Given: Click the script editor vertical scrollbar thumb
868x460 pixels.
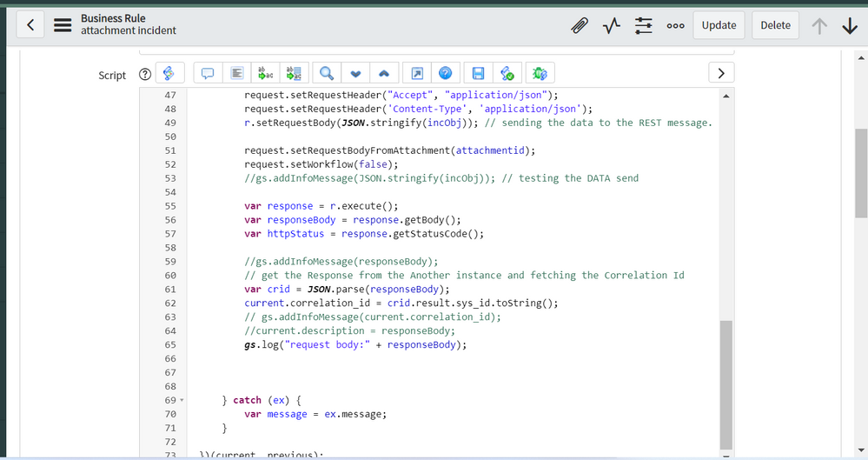Looking at the screenshot, I should click(x=726, y=384).
